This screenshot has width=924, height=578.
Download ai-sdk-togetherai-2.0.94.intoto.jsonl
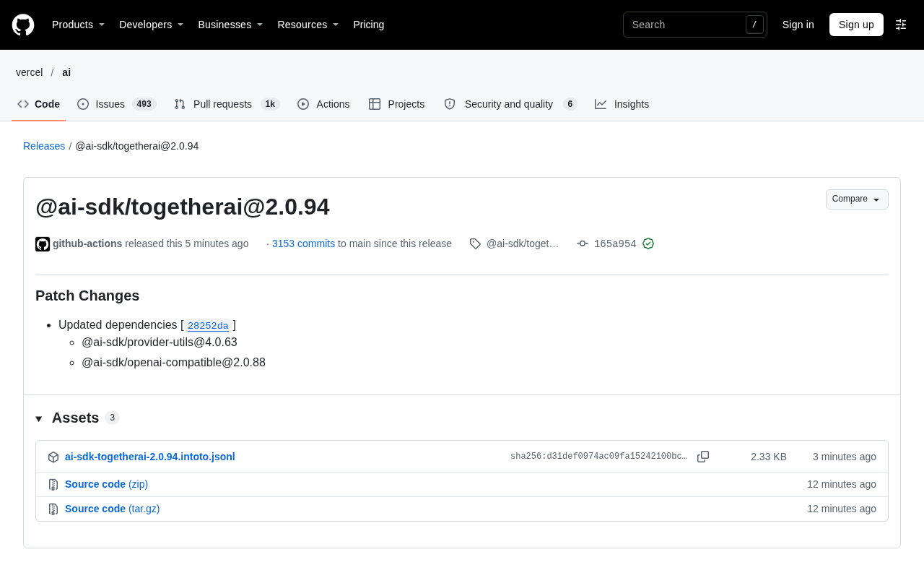click(x=150, y=457)
